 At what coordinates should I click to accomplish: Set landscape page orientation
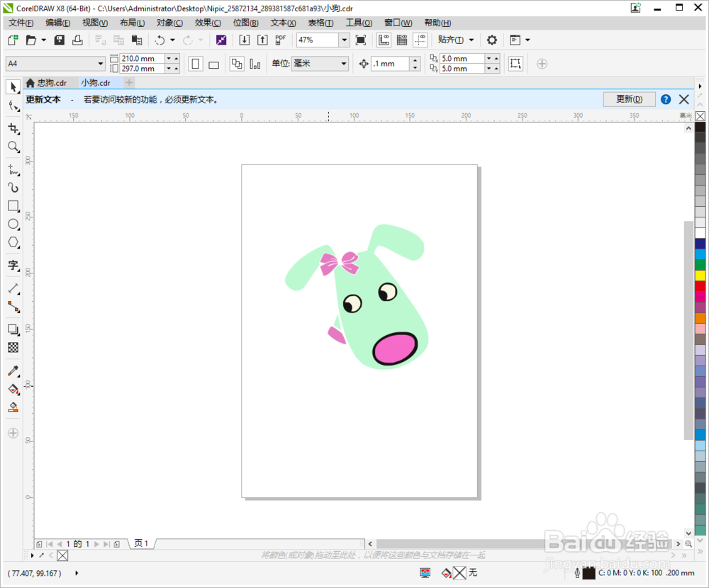(214, 64)
